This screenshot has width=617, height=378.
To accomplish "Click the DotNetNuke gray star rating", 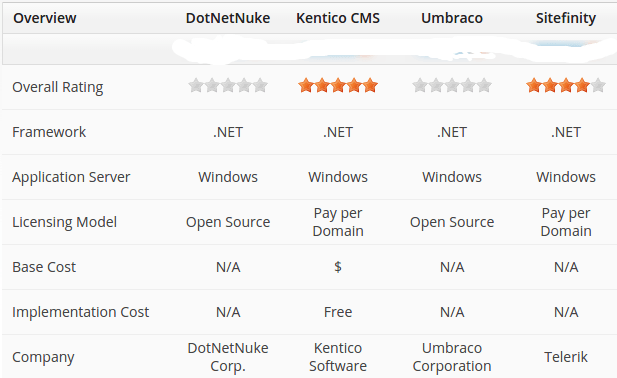I will [228, 85].
